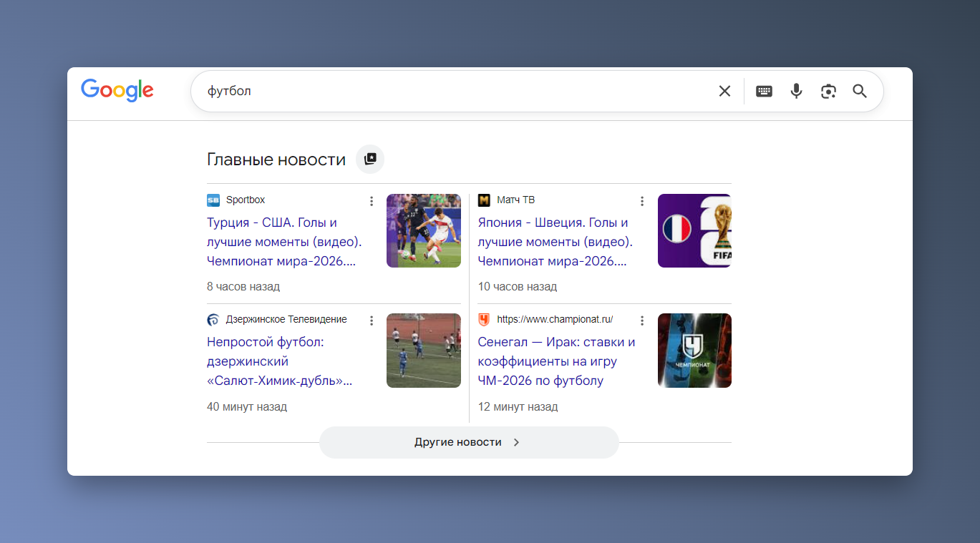Click the Главные новости heading
Screen dimensions: 980x543
tap(276, 159)
